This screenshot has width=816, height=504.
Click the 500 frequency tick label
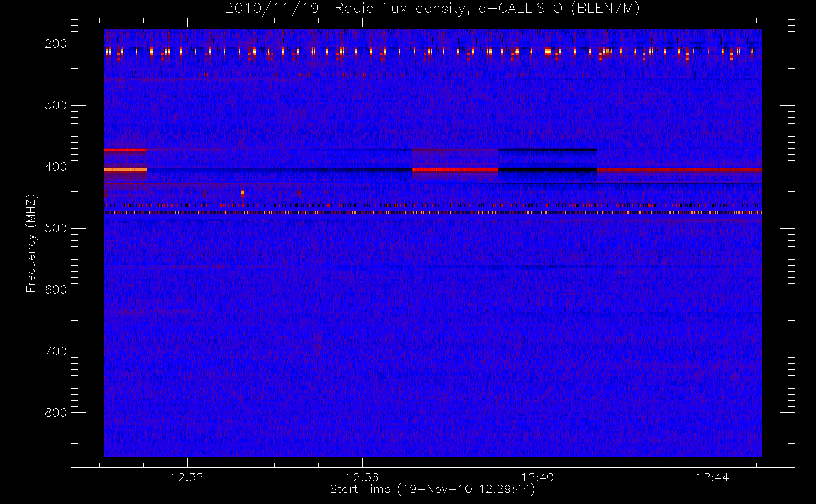point(56,228)
